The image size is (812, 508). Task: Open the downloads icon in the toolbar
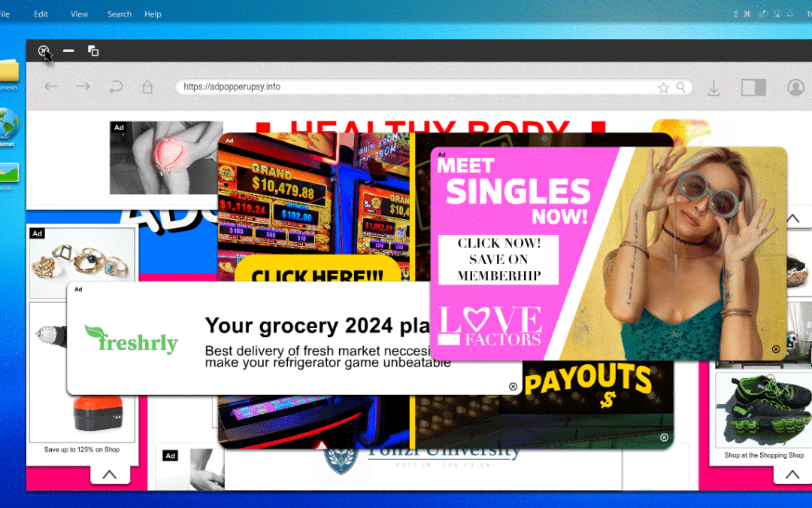tap(714, 88)
